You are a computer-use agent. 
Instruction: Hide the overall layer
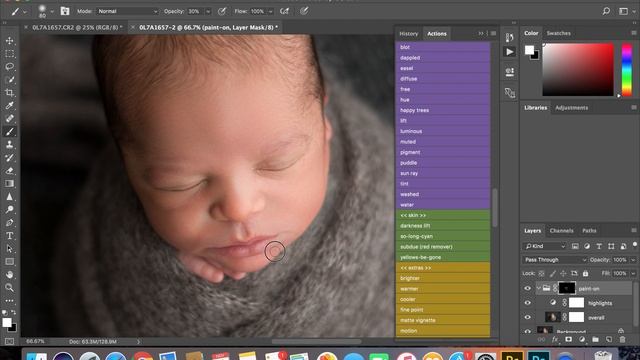pyautogui.click(x=527, y=318)
